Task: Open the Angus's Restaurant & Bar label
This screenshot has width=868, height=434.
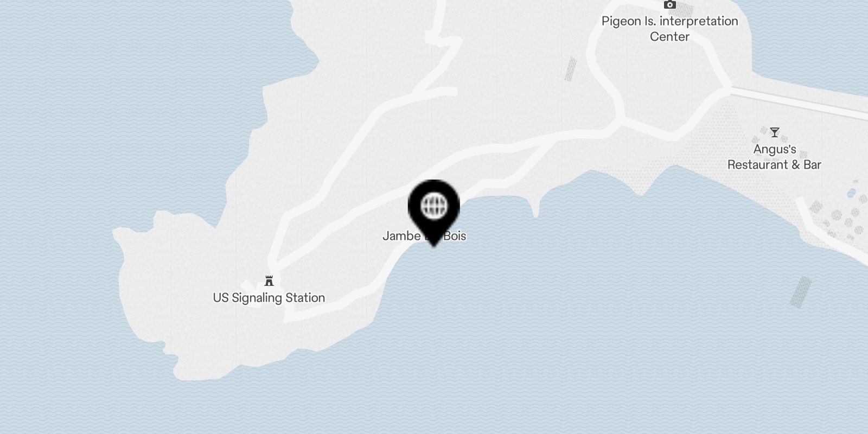Action: tap(774, 157)
